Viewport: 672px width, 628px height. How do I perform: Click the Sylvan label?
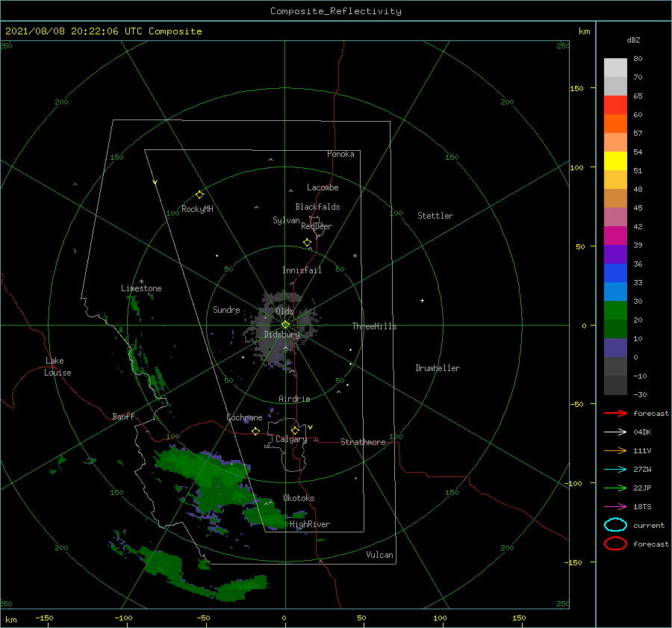(286, 220)
